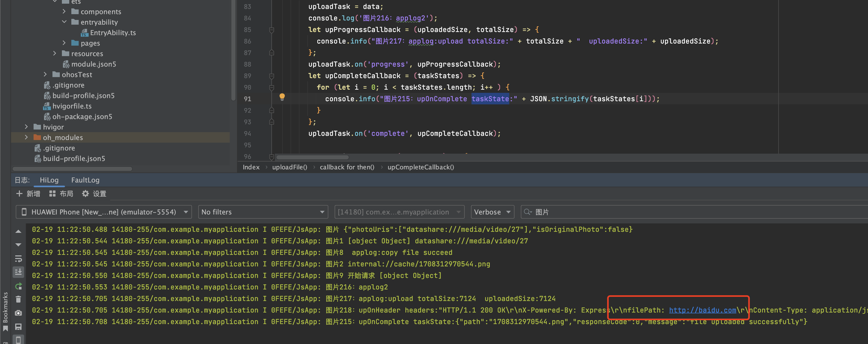This screenshot has height=344, width=868.
Task: Click upCompleteCallback() in the breadcrumb
Action: [421, 167]
